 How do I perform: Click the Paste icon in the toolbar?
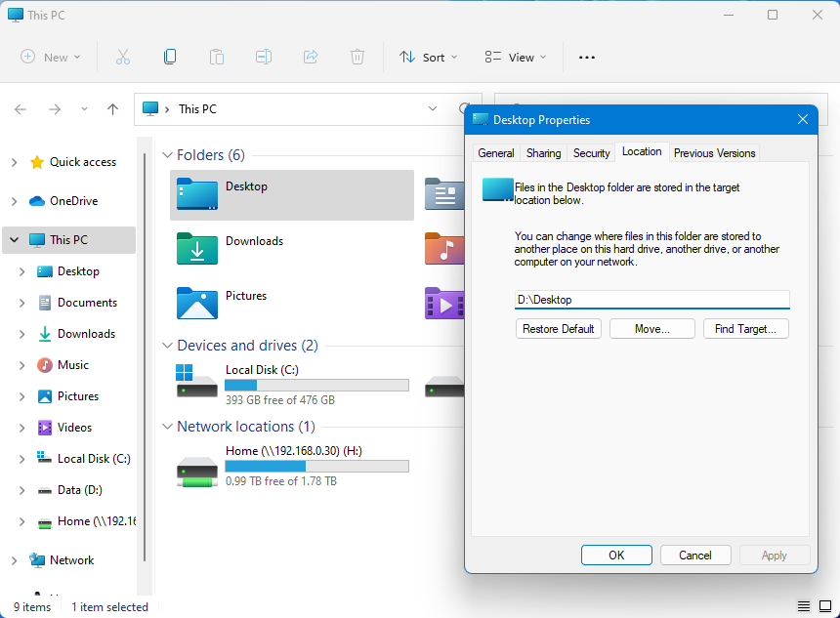pos(217,57)
